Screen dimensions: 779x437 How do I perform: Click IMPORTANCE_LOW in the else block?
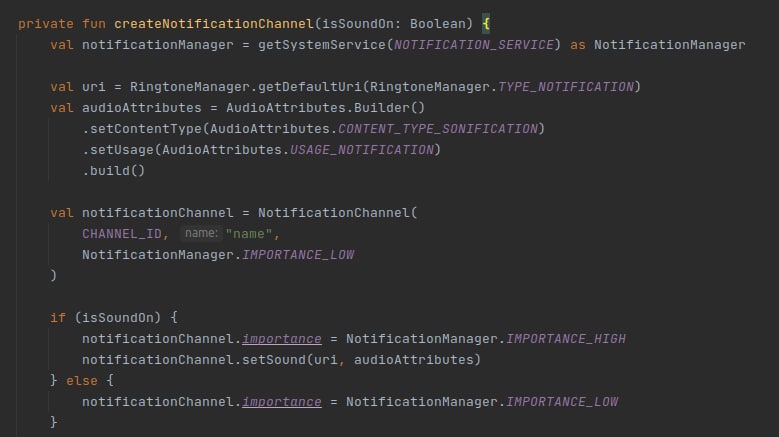point(562,402)
